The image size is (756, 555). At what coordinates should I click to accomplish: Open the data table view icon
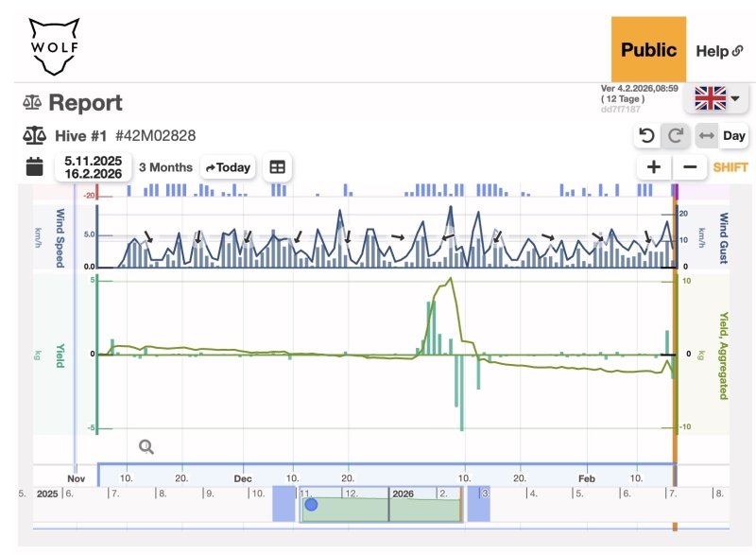(x=277, y=167)
